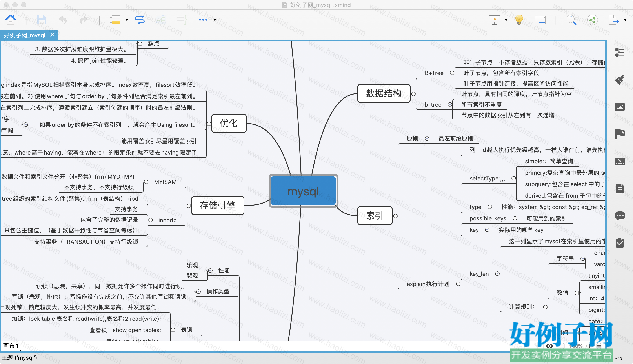Select the MYISAM subtopic label
Screen dimensions: 633x364
165,182
